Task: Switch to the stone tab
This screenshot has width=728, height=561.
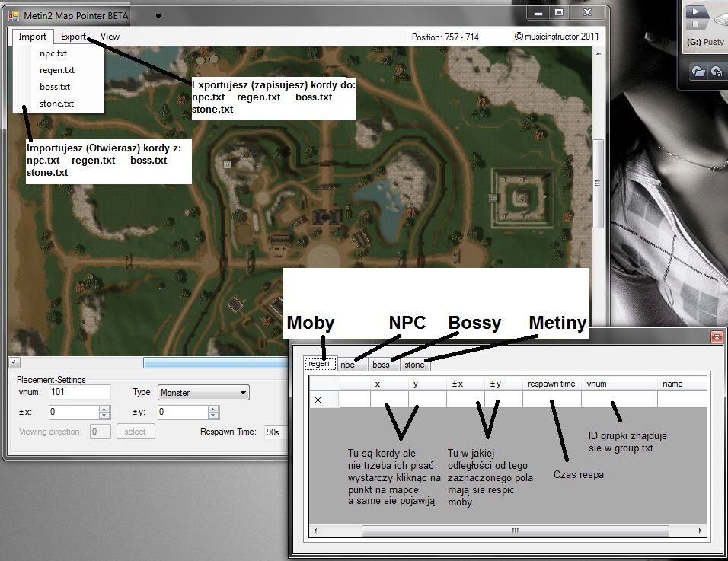Action: pos(415,365)
